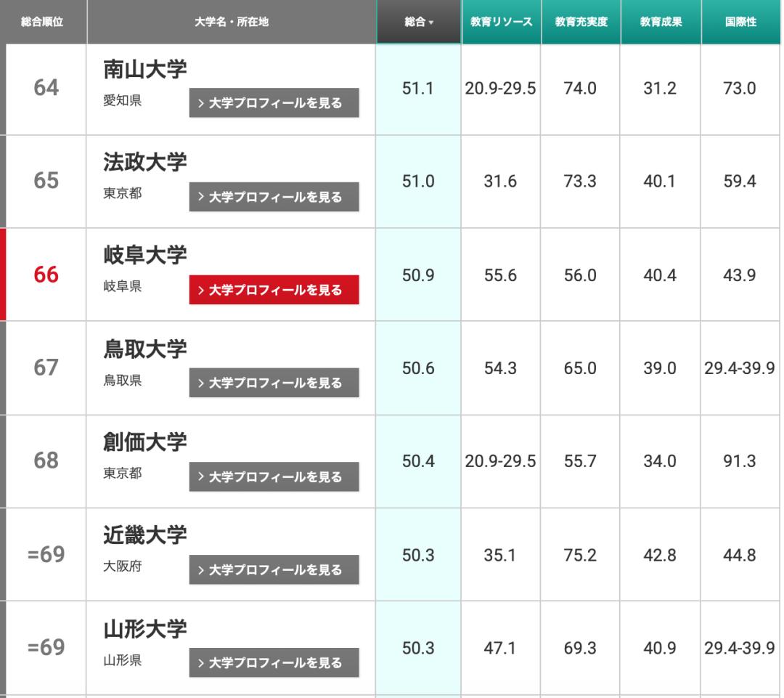The image size is (784, 698).
Task: Click the 法政大学 university name
Action: tap(145, 162)
